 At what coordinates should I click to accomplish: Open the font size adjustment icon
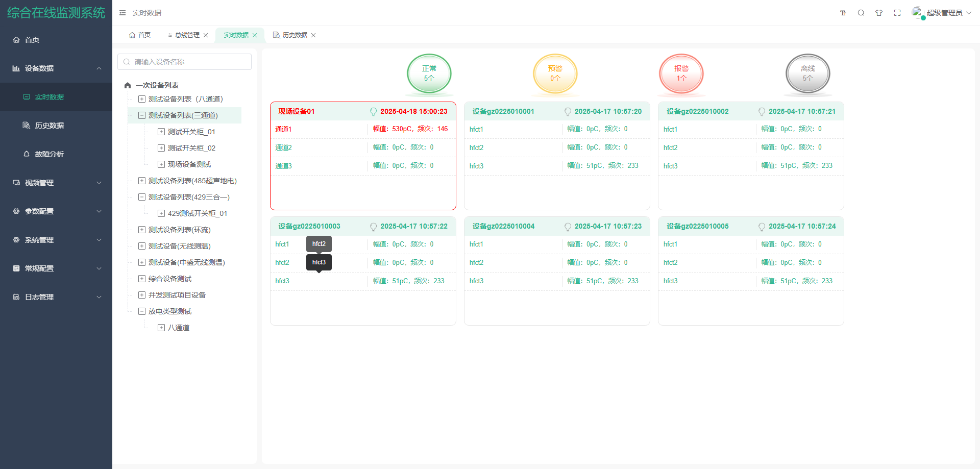843,13
